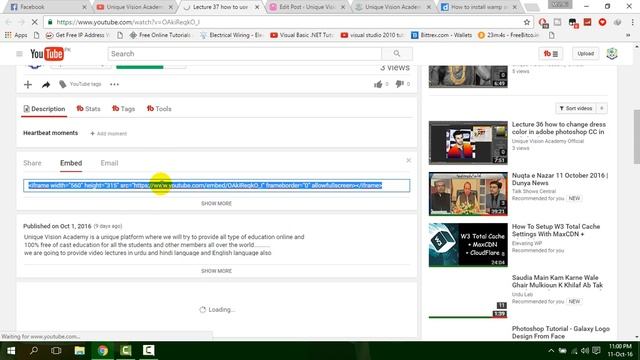Screen dimensions: 640x360
Task: Open Free Online Tutorials bookmark
Action: (160, 35)
